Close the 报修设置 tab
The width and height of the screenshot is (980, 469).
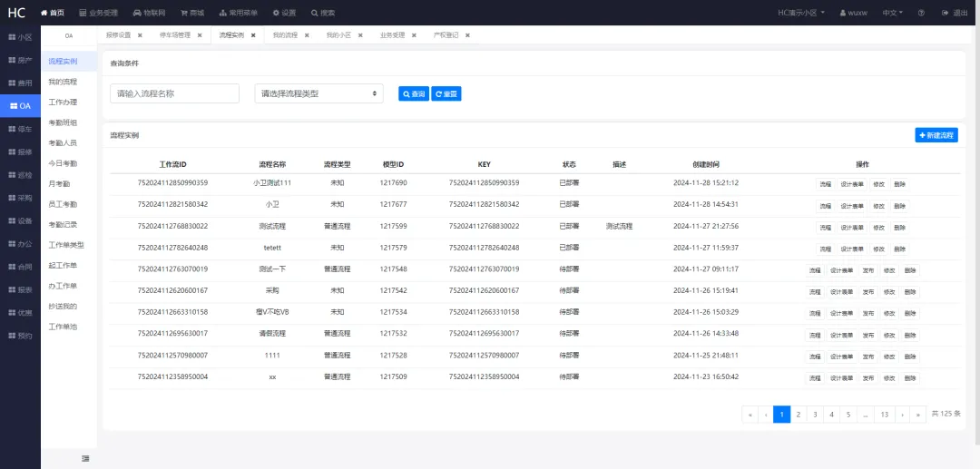(140, 35)
